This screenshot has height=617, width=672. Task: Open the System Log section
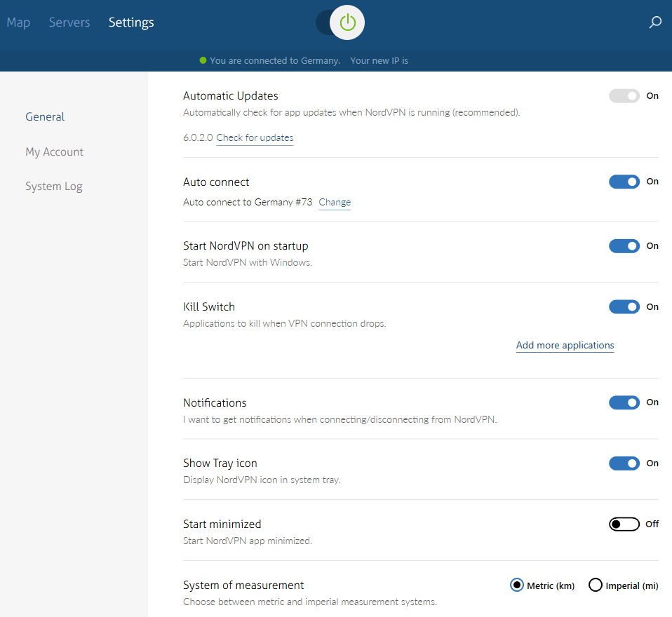(x=54, y=187)
